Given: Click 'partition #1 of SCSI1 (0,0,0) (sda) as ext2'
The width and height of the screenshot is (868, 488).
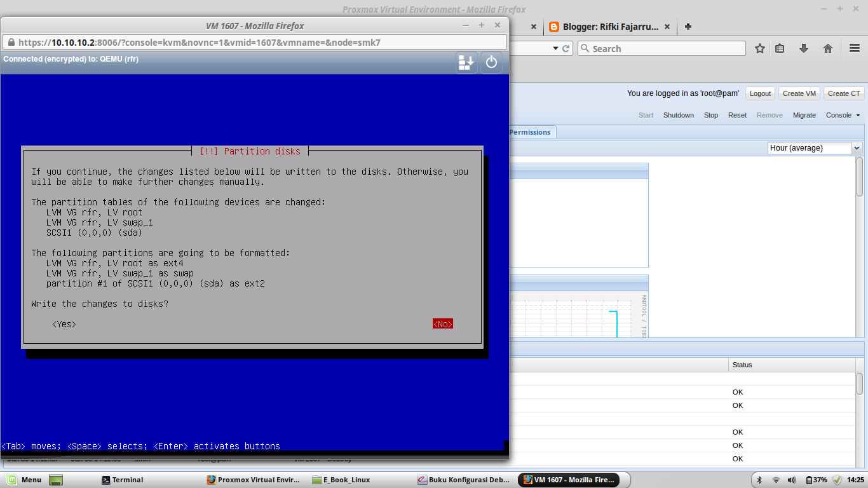Looking at the screenshot, I should (155, 283).
